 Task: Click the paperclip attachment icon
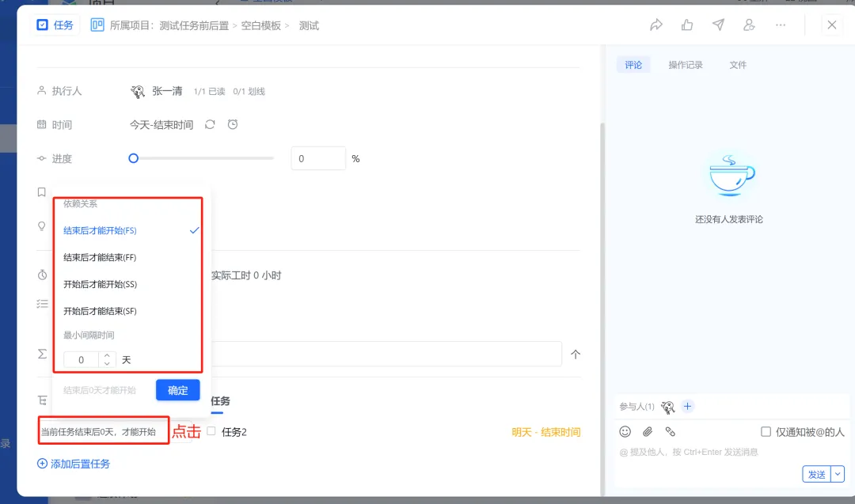click(648, 431)
